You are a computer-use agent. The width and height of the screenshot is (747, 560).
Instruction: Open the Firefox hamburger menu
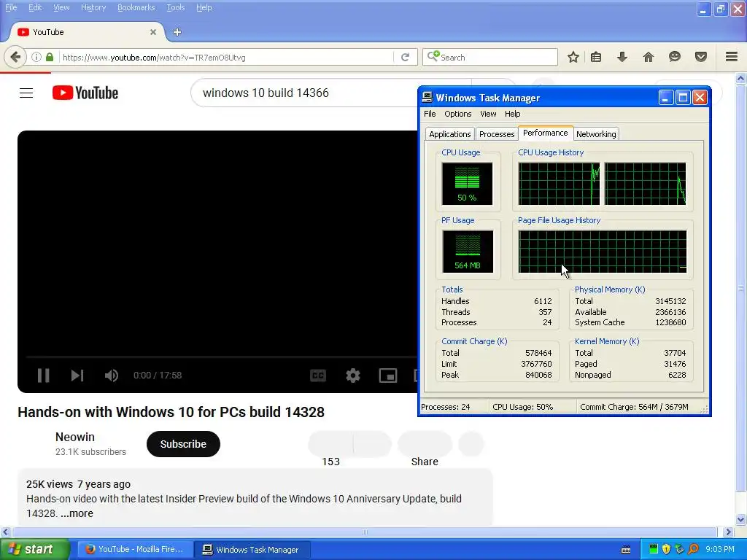732,57
